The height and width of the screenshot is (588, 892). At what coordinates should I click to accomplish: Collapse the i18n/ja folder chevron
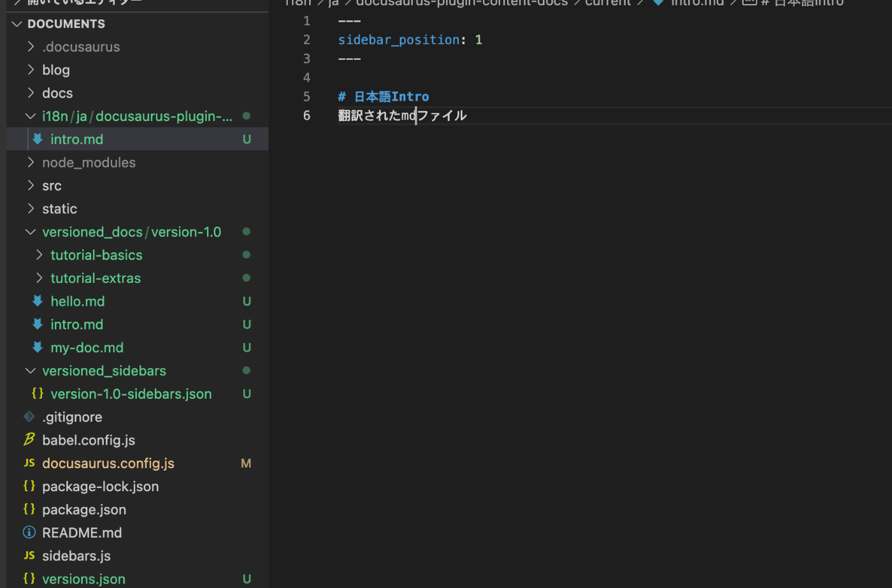point(31,116)
